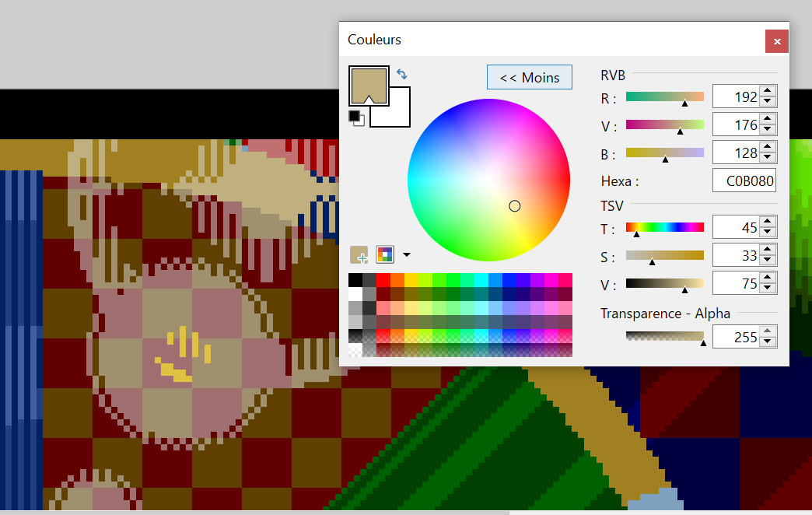Decrease saturation S with down spinner
The height and width of the screenshot is (515, 812).
768,261
